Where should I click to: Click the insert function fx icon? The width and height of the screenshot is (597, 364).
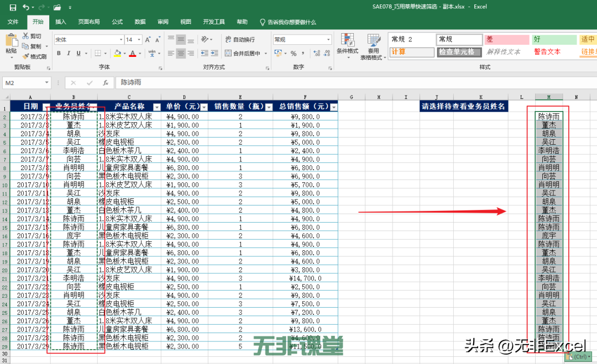click(x=106, y=82)
